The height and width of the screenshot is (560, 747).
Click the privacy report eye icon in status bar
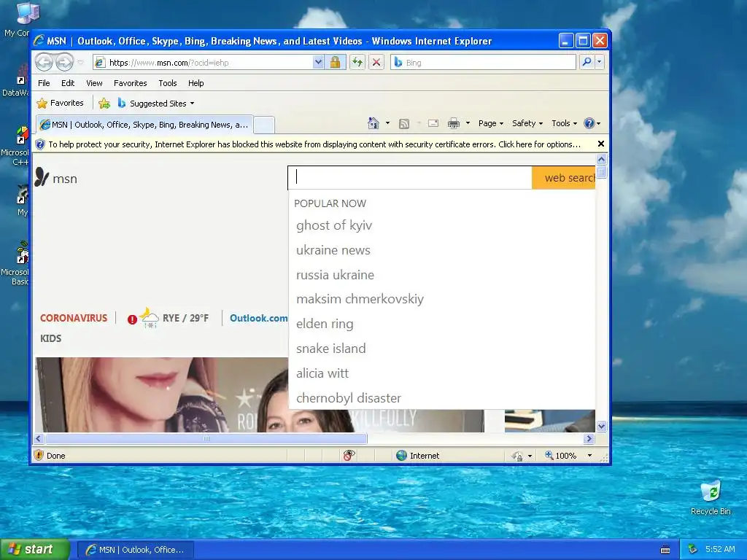pyautogui.click(x=349, y=455)
